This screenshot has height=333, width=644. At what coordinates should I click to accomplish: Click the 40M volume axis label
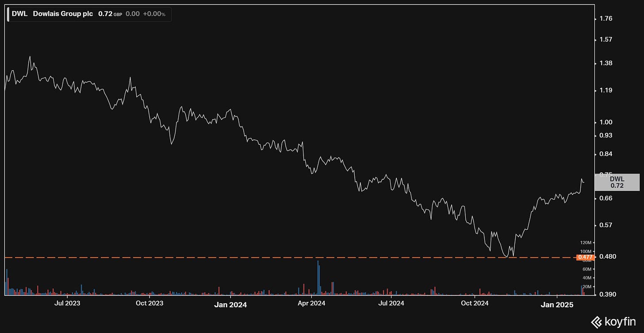tap(586, 278)
